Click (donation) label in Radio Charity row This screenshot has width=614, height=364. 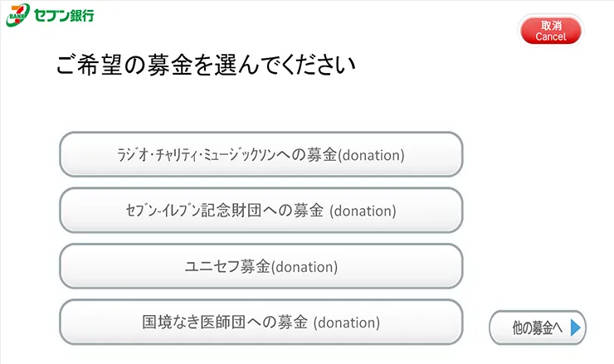coord(372,154)
